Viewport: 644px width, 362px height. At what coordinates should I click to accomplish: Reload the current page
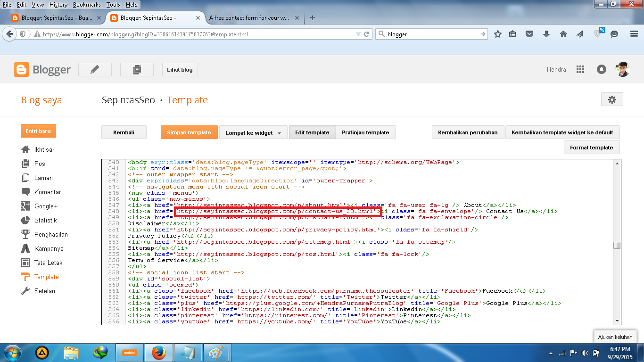pyautogui.click(x=367, y=34)
